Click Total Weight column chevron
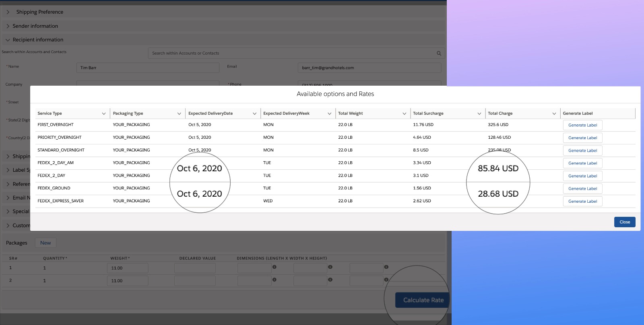644x325 pixels. pos(404,113)
